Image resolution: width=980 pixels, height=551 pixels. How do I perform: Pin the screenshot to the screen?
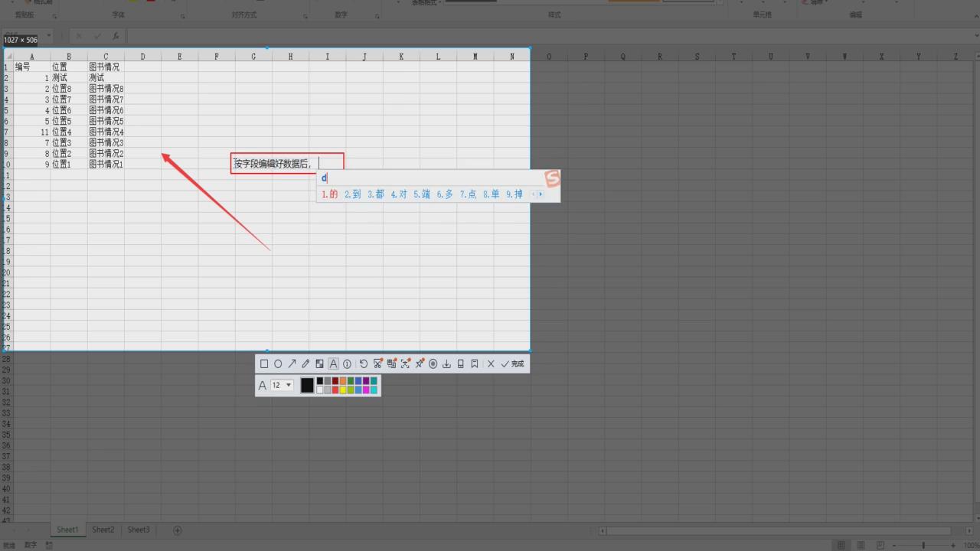coord(420,364)
